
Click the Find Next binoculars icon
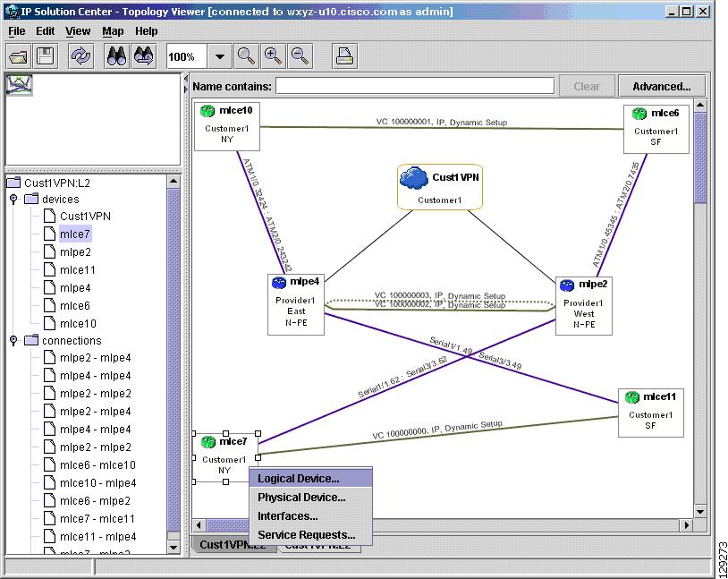tap(143, 56)
